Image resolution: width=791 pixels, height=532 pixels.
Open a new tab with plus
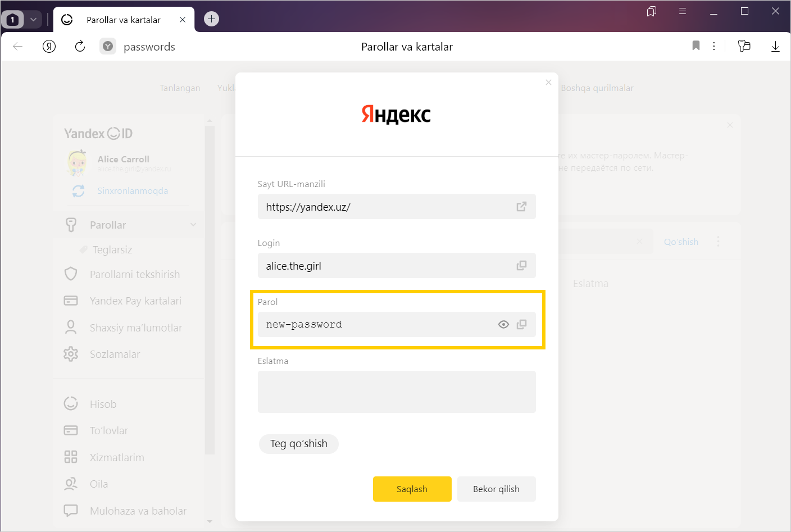click(211, 19)
